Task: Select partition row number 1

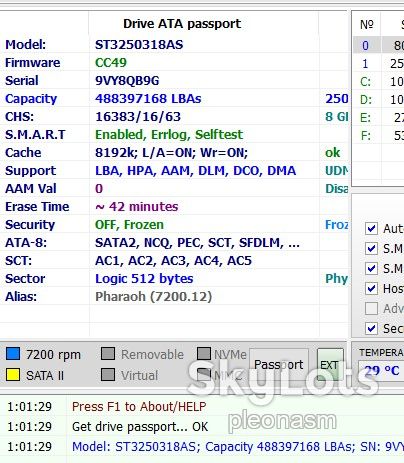Action: point(379,63)
